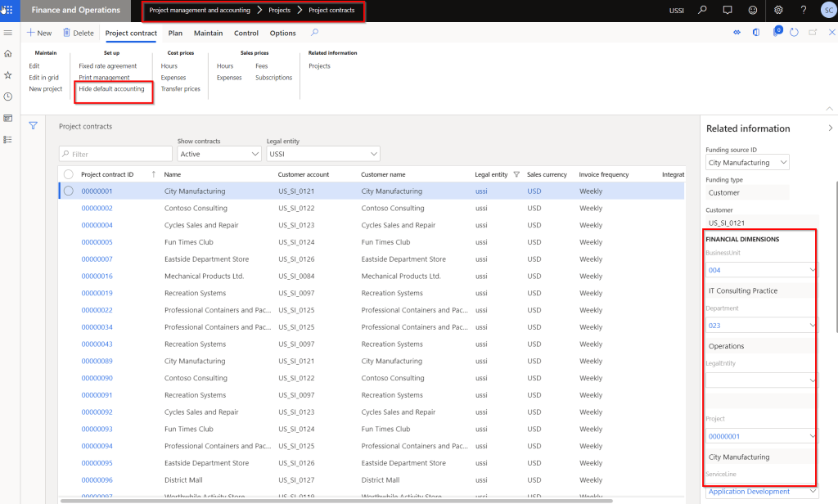This screenshot has width=838, height=504.
Task: Open Recent clock icon in sidebar
Action: coord(8,97)
